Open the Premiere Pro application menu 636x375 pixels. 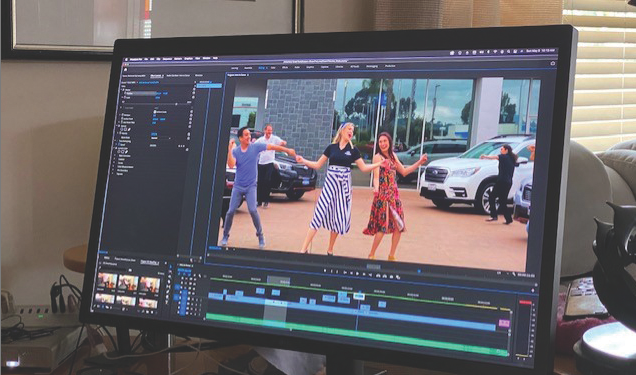point(136,59)
